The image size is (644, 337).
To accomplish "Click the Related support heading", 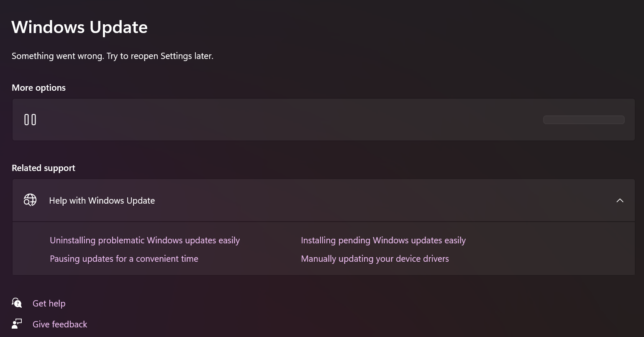I will [44, 168].
